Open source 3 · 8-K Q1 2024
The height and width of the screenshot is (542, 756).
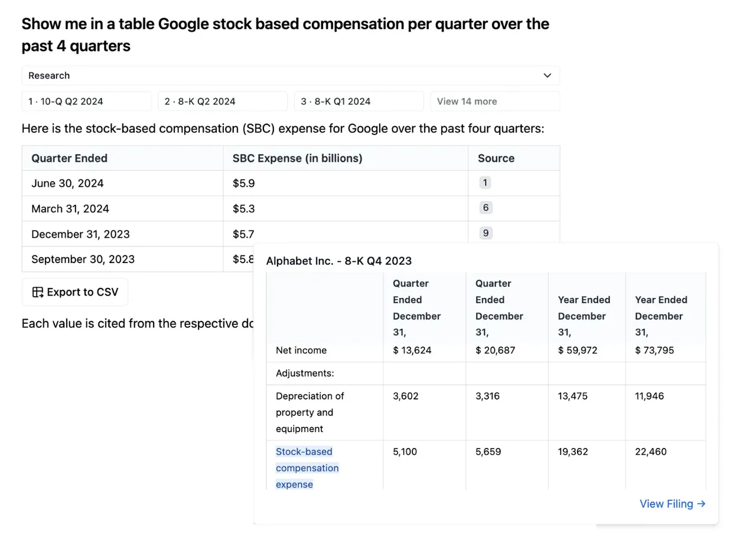[359, 101]
